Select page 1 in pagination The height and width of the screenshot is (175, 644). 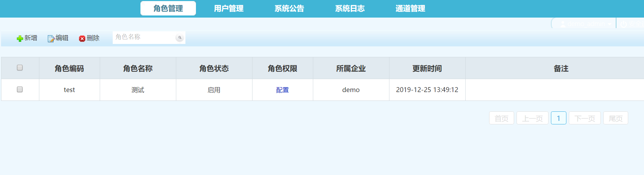coord(558,118)
